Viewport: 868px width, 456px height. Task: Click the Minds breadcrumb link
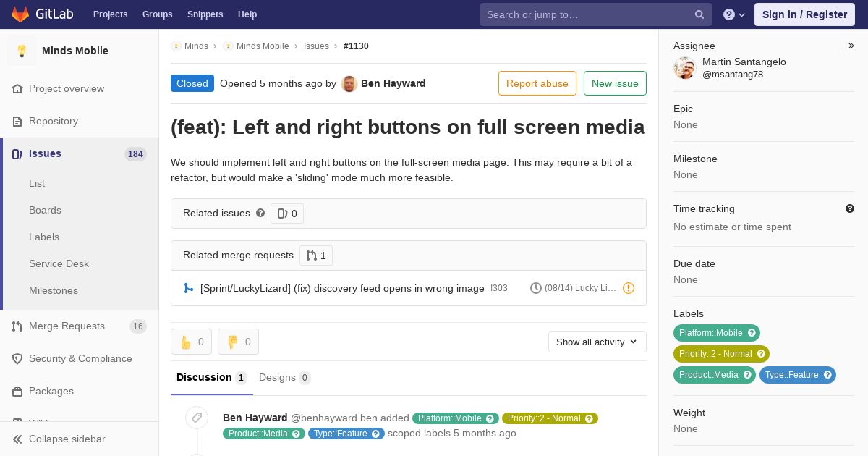click(x=196, y=46)
